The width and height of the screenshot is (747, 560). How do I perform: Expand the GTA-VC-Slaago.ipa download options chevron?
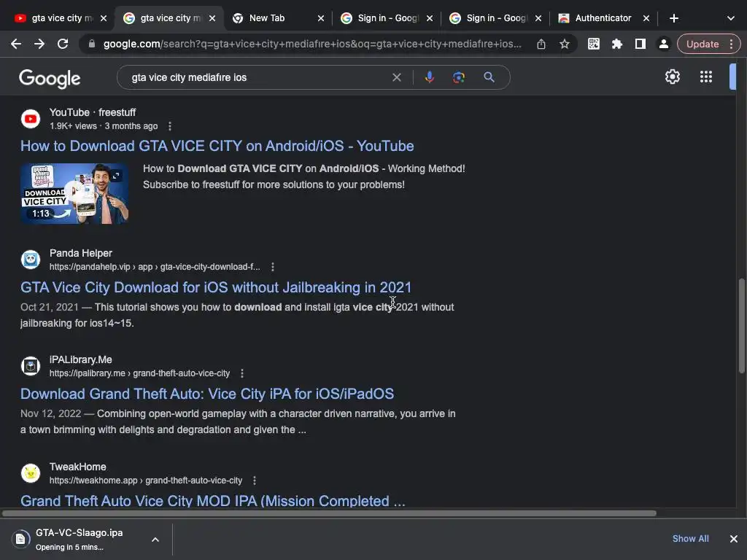pyautogui.click(x=155, y=540)
